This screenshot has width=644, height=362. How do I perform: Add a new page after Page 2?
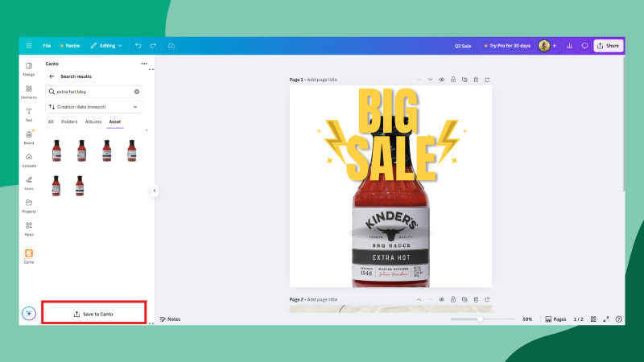click(x=488, y=299)
